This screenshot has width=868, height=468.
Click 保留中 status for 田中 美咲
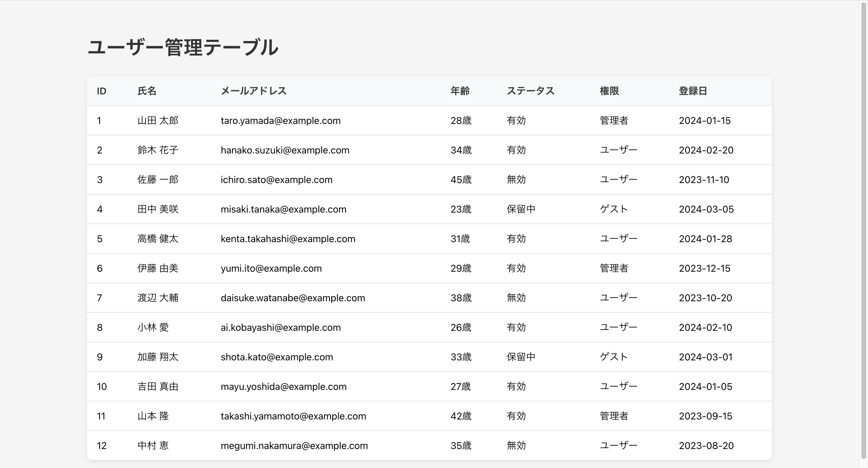click(521, 209)
